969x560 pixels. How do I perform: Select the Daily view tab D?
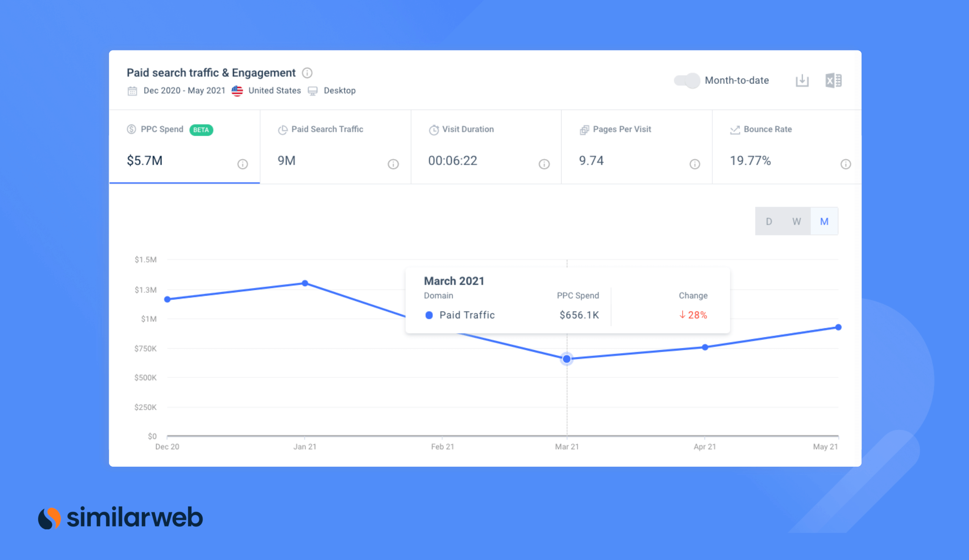(769, 222)
